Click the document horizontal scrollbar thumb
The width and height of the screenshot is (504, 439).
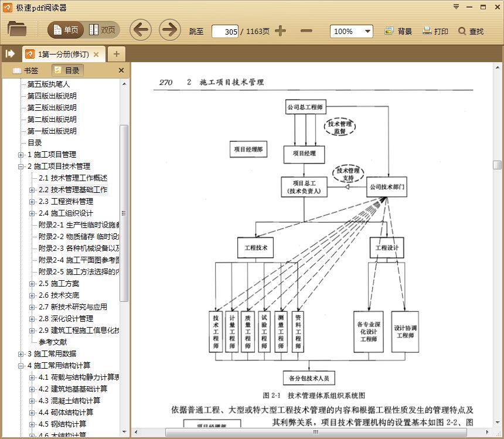pyautogui.click(x=316, y=432)
